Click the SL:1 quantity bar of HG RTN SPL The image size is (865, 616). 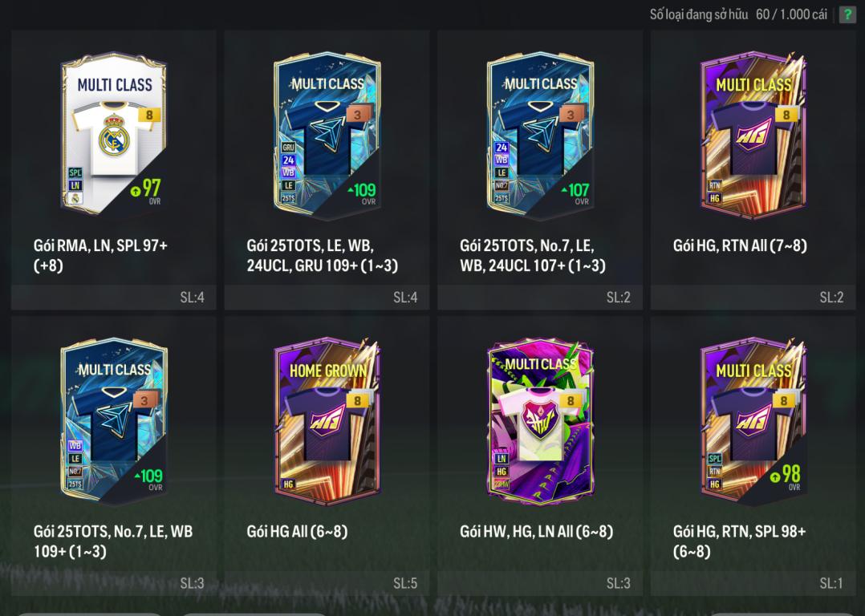point(753,583)
